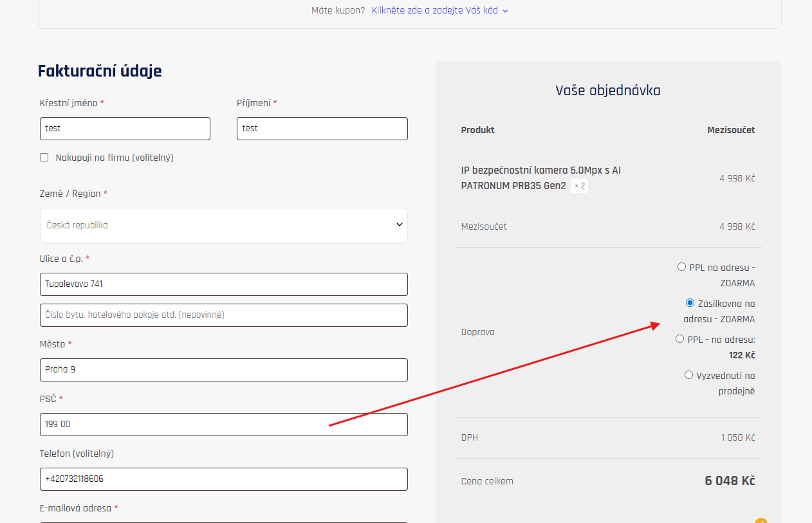This screenshot has width=812, height=523.
Task: Expand the Země / Region dropdown
Action: coord(223,225)
